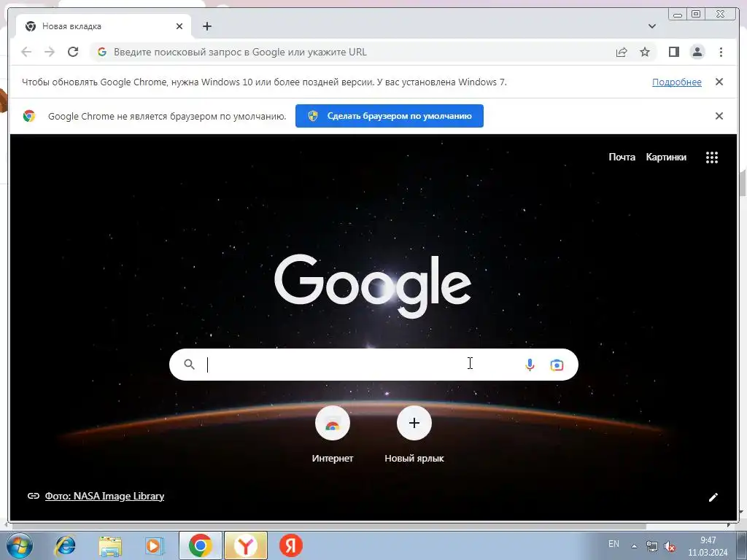Screen dimensions: 747x560
Task: Click the share page icon in address bar
Action: tap(622, 52)
